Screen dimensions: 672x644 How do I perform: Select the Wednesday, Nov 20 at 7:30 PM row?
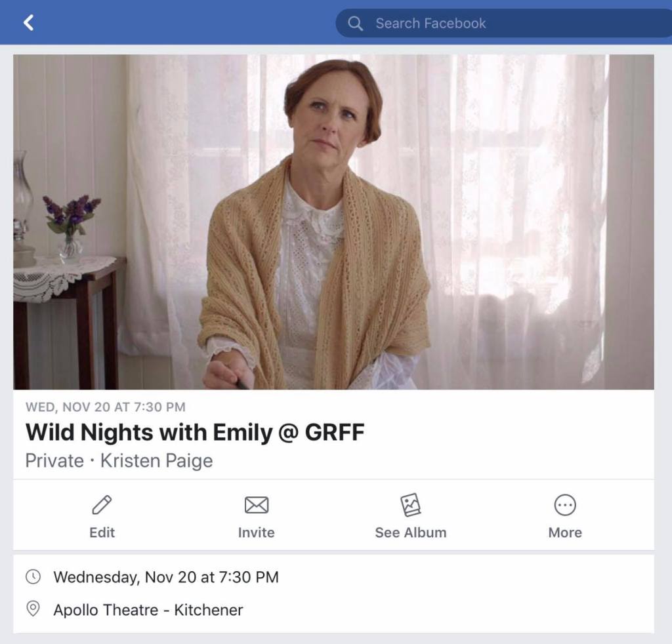pos(166,577)
